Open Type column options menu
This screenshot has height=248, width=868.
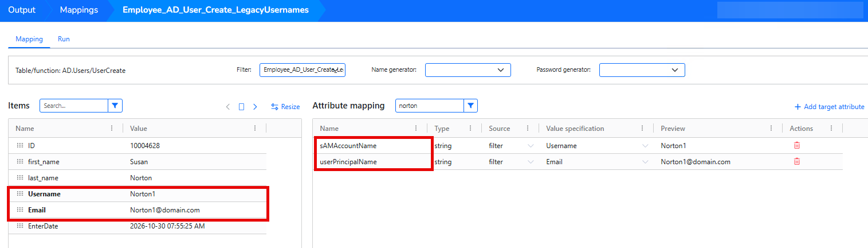[470, 129]
